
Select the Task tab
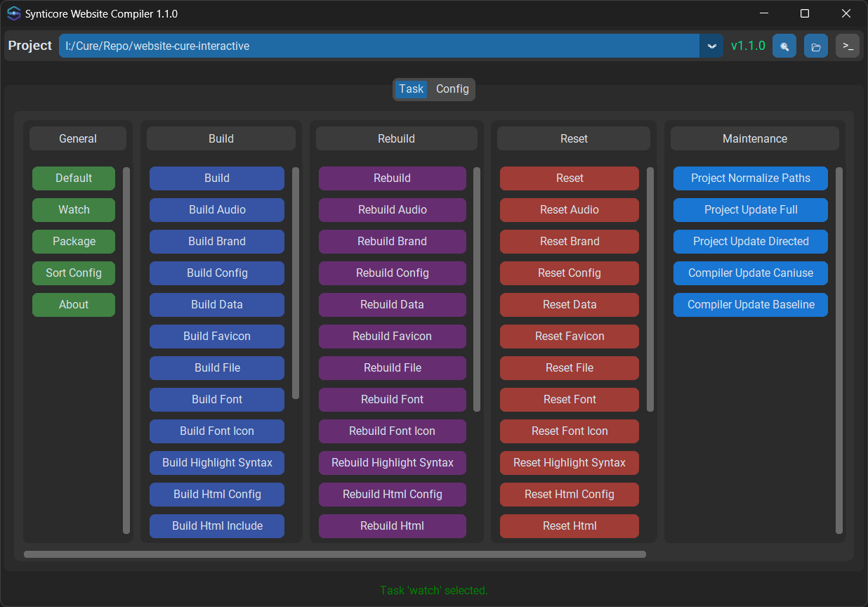(x=411, y=89)
